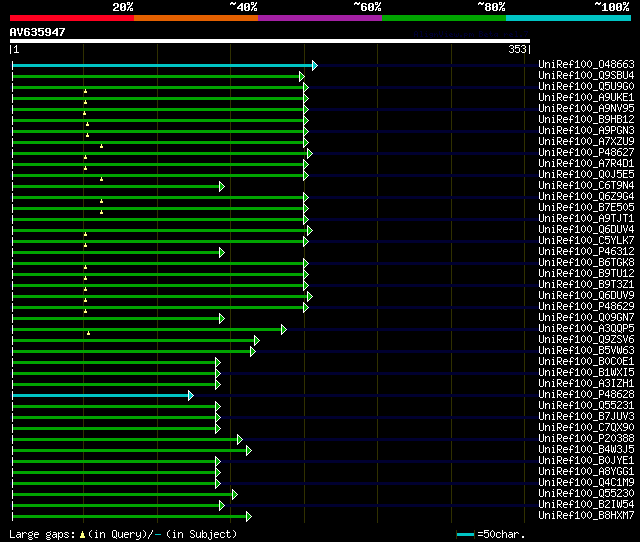
Task: Select the UniRef100_B7JUV3 label
Action: (586, 417)
